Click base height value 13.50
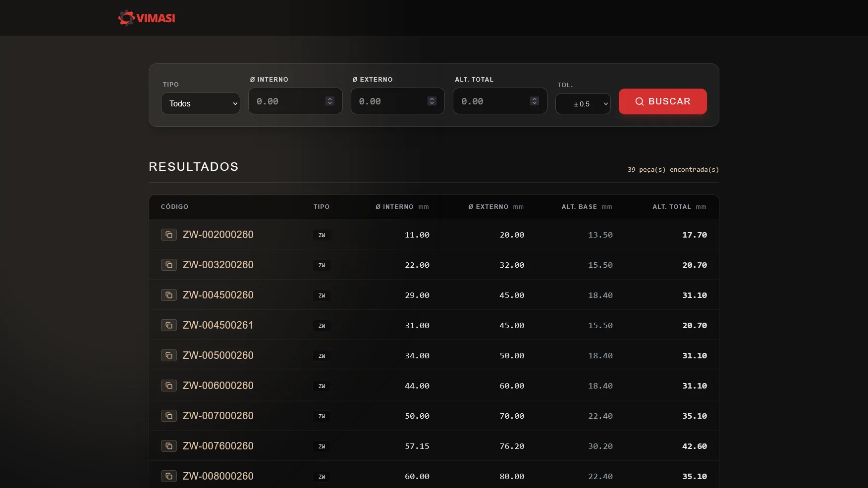Viewport: 868px width, 488px height. click(600, 235)
